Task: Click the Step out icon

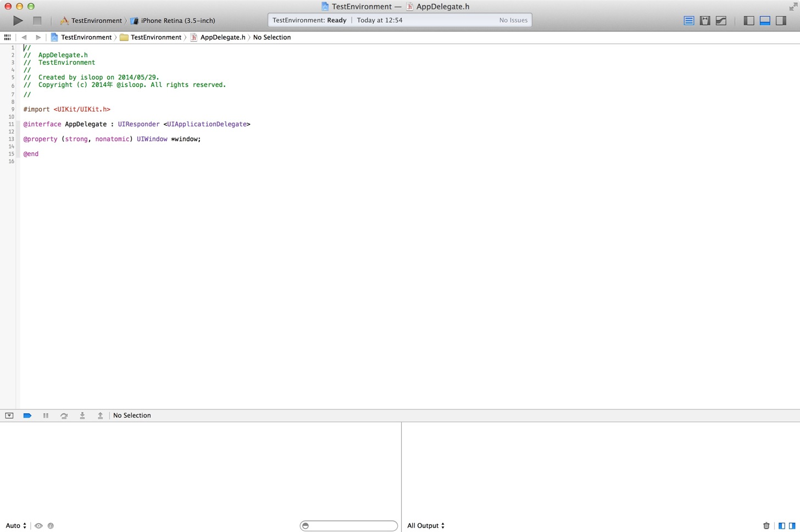Action: click(x=100, y=415)
